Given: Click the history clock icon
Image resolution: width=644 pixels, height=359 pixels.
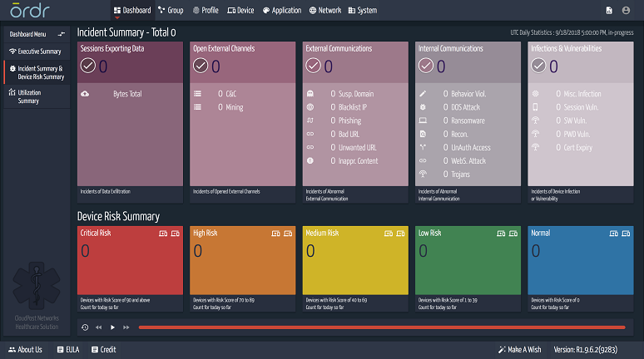Looking at the screenshot, I should 85,327.
